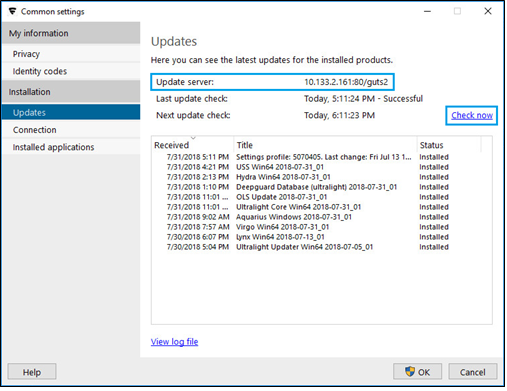The height and width of the screenshot is (391, 507).
Task: Select the My information section header
Action: 71,33
